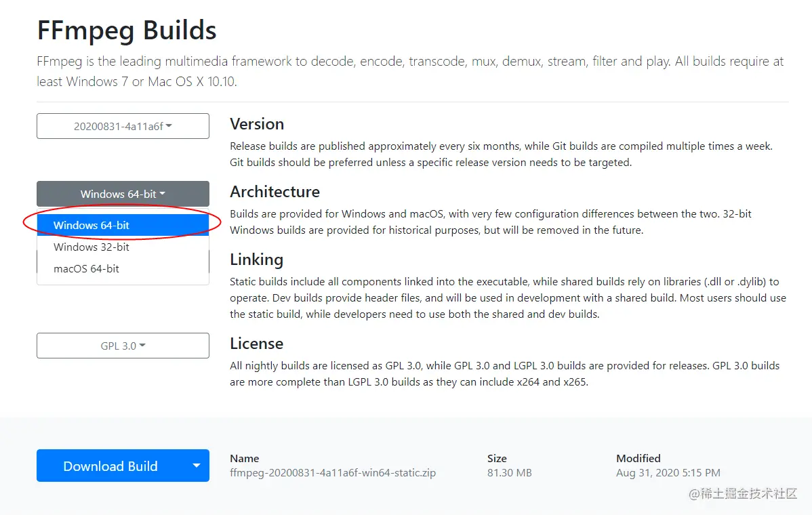Click file name ffmpeg-20200831-4a11a6f-win64-static.zip

[333, 472]
